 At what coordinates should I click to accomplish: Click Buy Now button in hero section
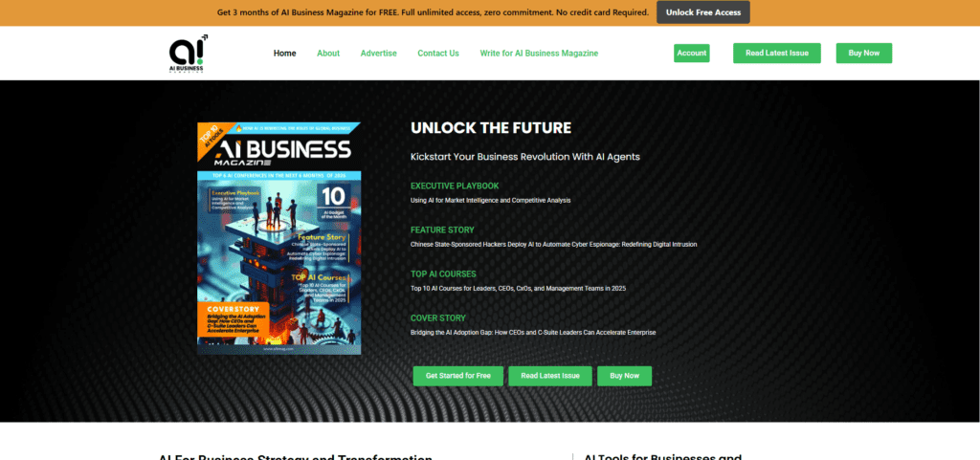(624, 376)
